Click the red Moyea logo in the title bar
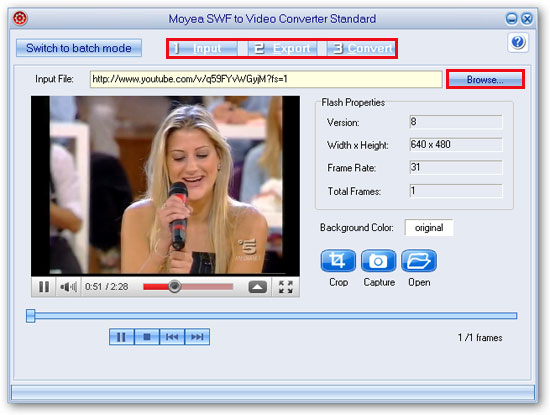This screenshot has width=550, height=415. [20, 18]
